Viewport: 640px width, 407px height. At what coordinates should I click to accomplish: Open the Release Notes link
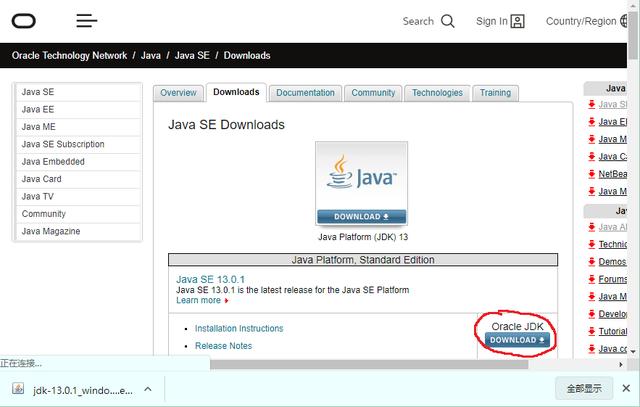(223, 346)
